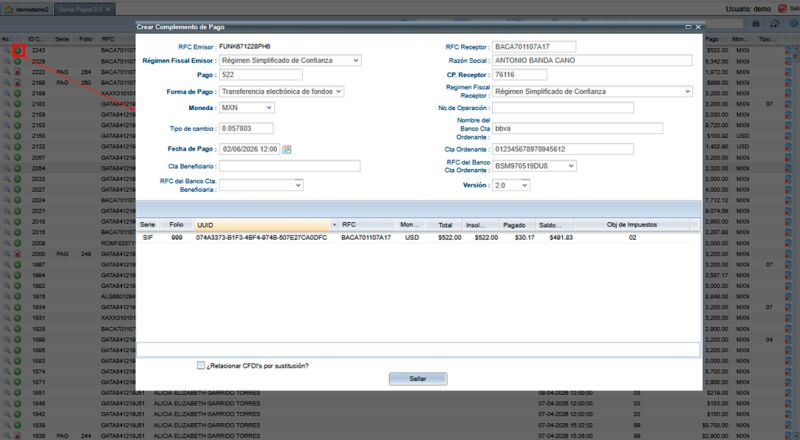800x440 pixels.
Task: Open the red PDF icon on row 2222
Action: click(x=17, y=72)
